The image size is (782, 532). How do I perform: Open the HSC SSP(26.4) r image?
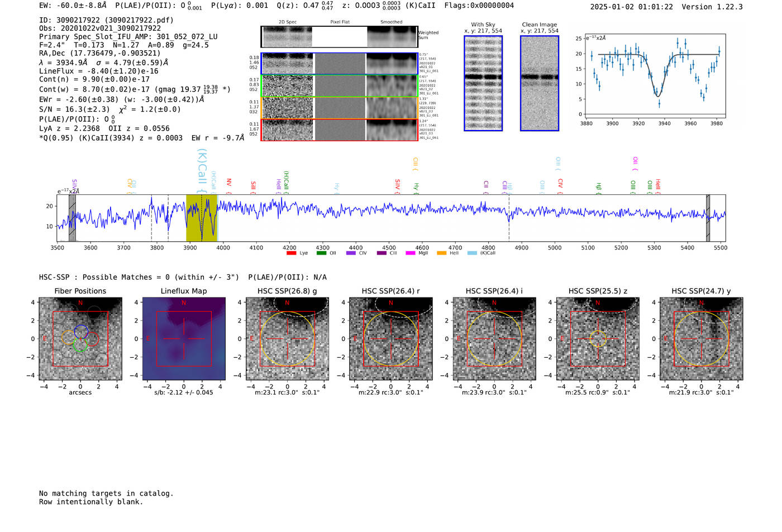pyautogui.click(x=391, y=339)
